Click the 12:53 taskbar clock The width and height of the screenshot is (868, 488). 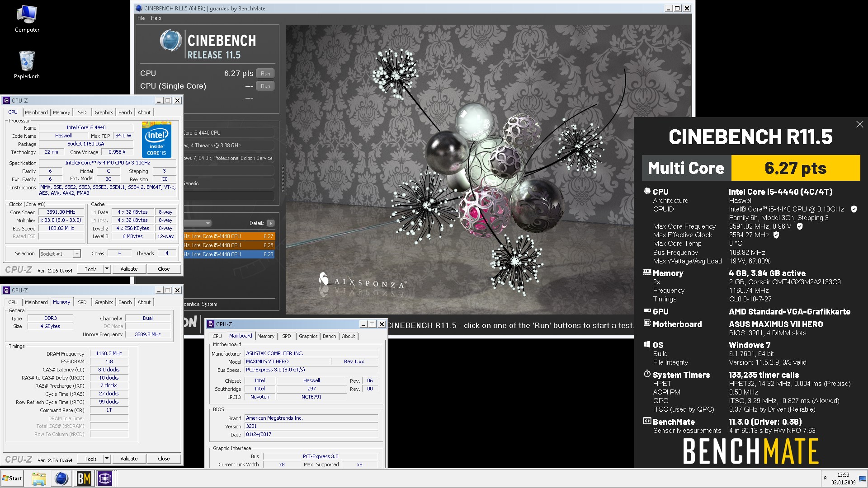pyautogui.click(x=843, y=475)
